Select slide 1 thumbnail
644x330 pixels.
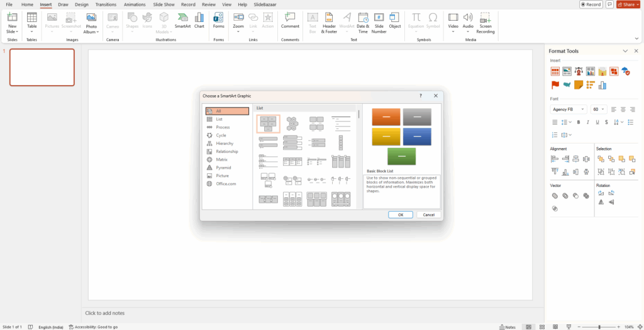pyautogui.click(x=42, y=67)
